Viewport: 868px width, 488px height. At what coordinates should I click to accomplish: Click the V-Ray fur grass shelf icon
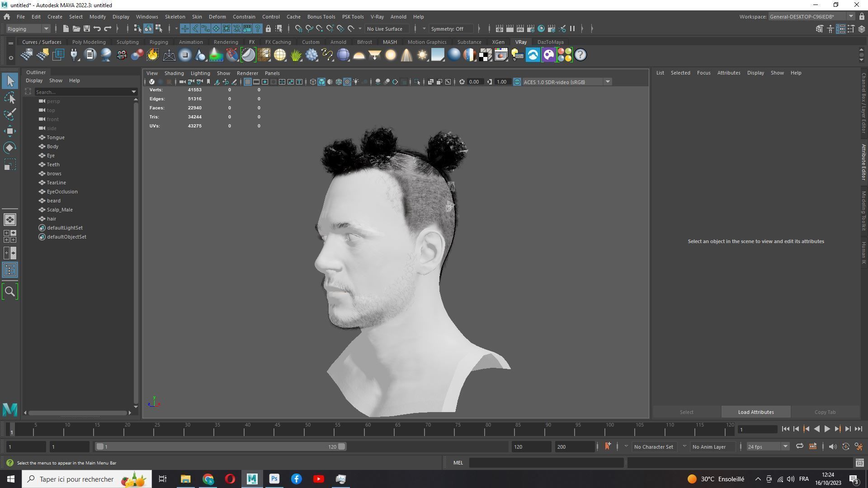click(x=296, y=55)
